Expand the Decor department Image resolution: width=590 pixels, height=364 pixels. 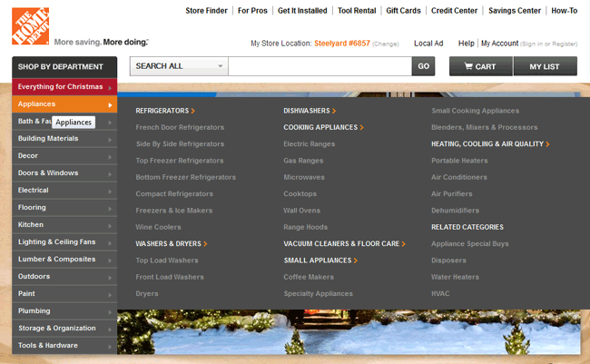click(64, 156)
